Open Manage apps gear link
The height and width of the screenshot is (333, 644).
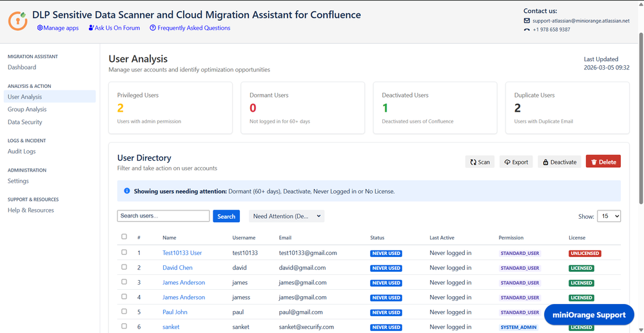point(58,28)
